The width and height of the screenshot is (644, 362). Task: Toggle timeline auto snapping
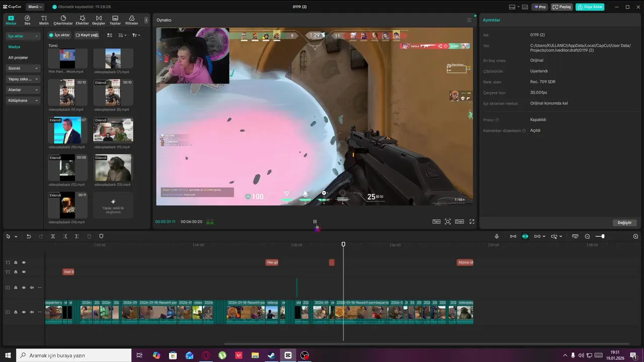tap(525, 236)
